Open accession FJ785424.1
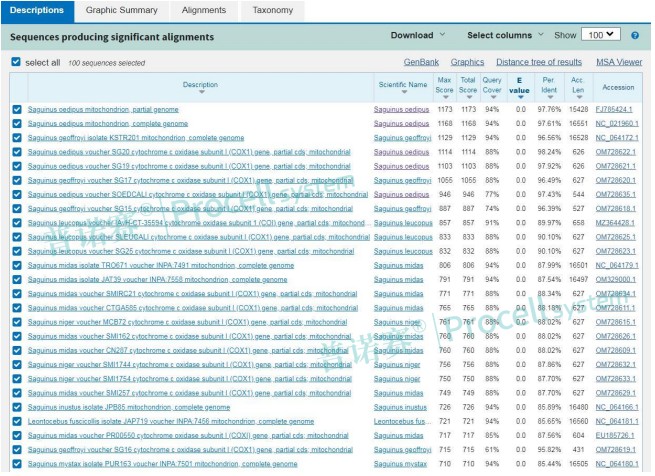 coord(614,109)
